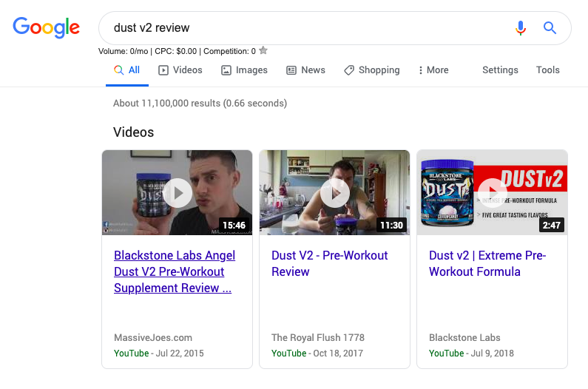
Task: Play the Blackstone Labs DUSTv2 video
Action: pyautogui.click(x=492, y=193)
